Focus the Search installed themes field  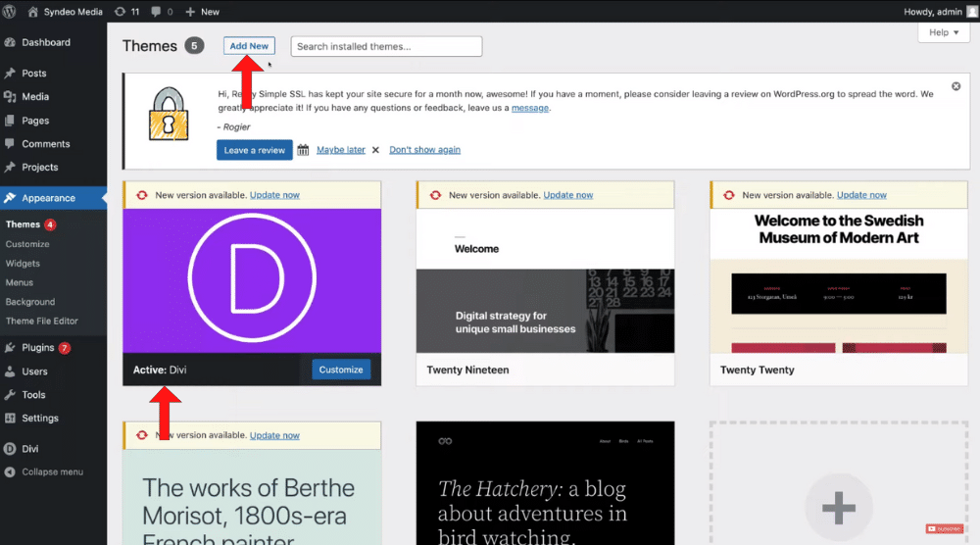point(386,46)
